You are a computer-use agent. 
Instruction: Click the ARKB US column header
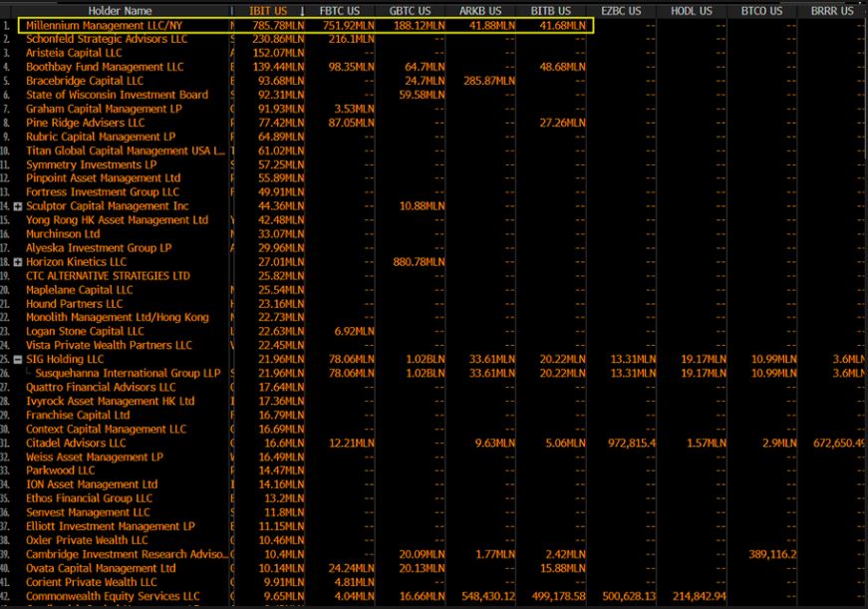click(480, 11)
